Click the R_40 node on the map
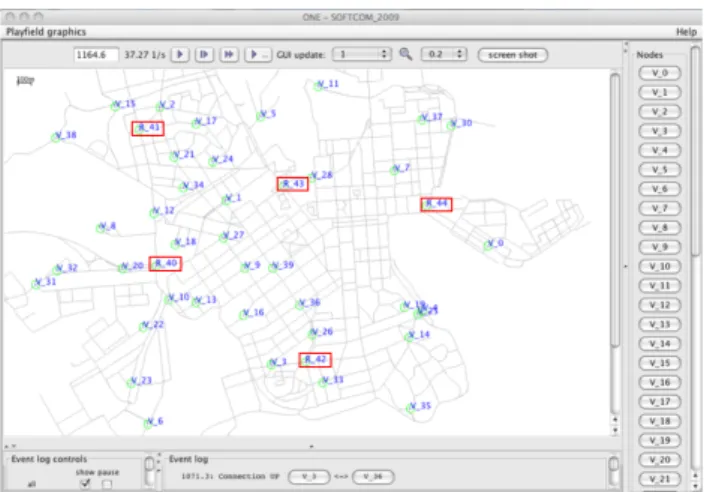The height and width of the screenshot is (492, 704). 165,264
